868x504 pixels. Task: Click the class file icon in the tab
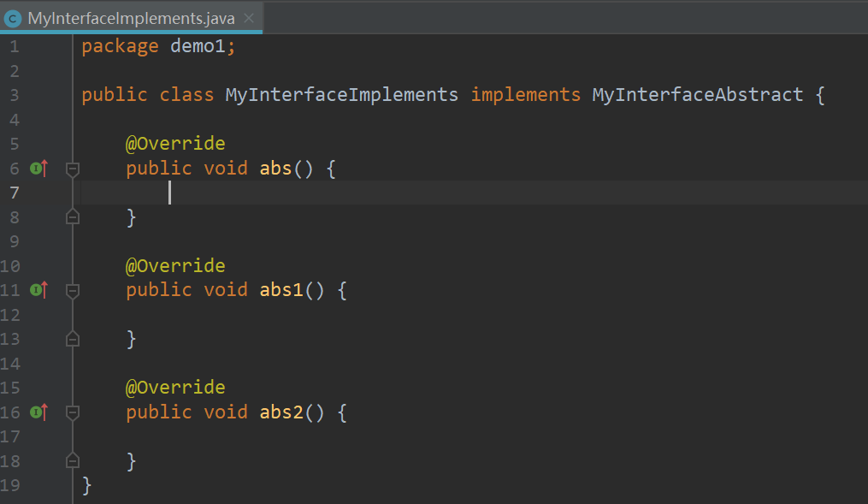pyautogui.click(x=12, y=19)
